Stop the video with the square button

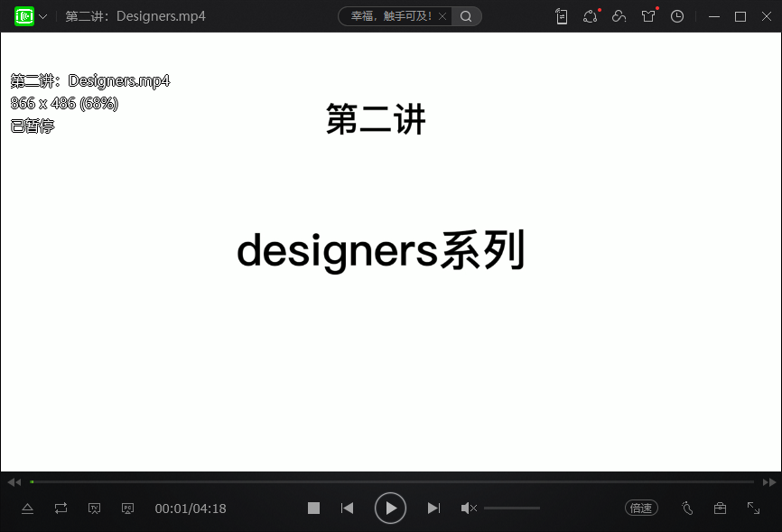[x=313, y=508]
